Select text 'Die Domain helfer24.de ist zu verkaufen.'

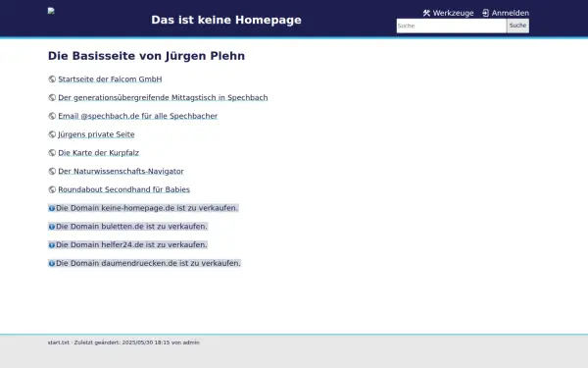(131, 244)
